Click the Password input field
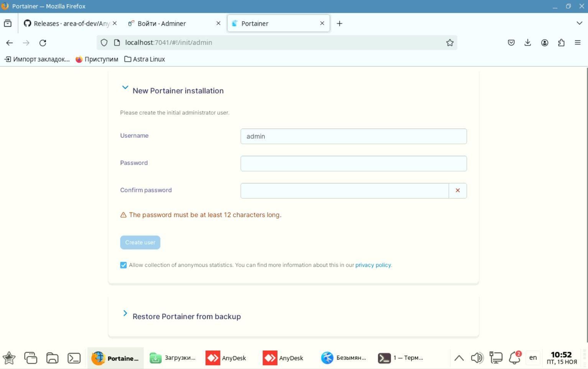 pyautogui.click(x=353, y=163)
